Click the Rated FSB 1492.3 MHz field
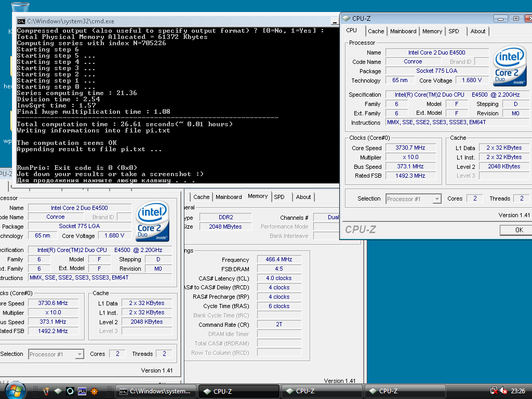 (x=410, y=176)
